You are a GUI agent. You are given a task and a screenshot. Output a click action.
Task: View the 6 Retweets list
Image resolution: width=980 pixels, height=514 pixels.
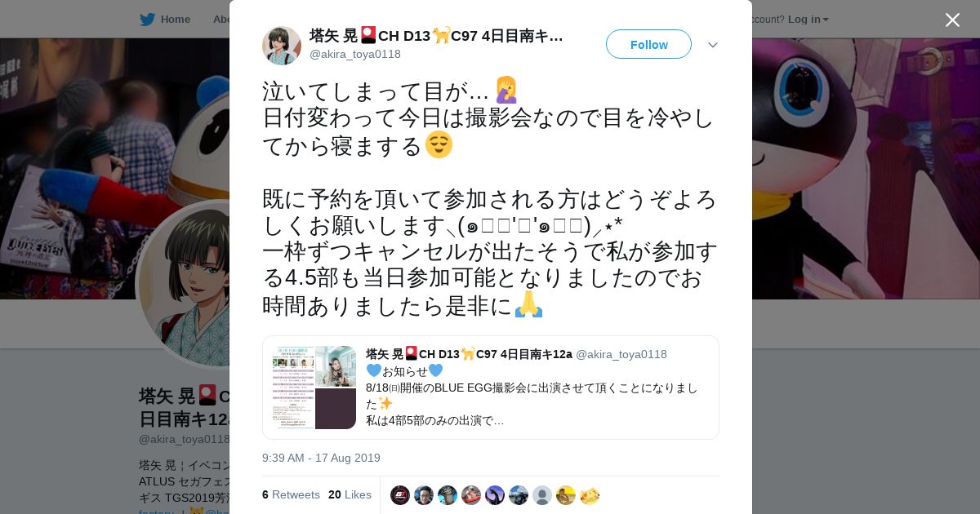click(291, 494)
